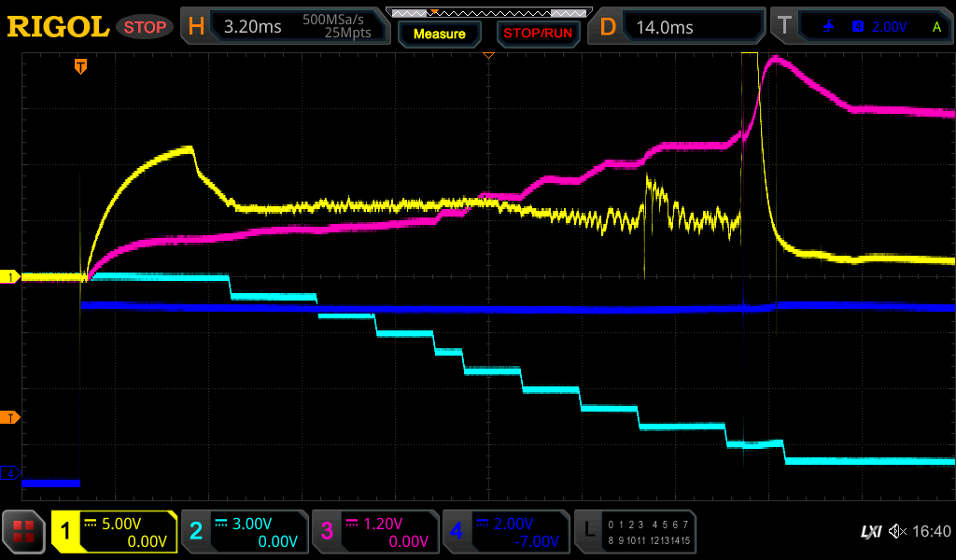The image size is (956, 560).
Task: Open the red grid function menu icon
Action: coord(24,532)
